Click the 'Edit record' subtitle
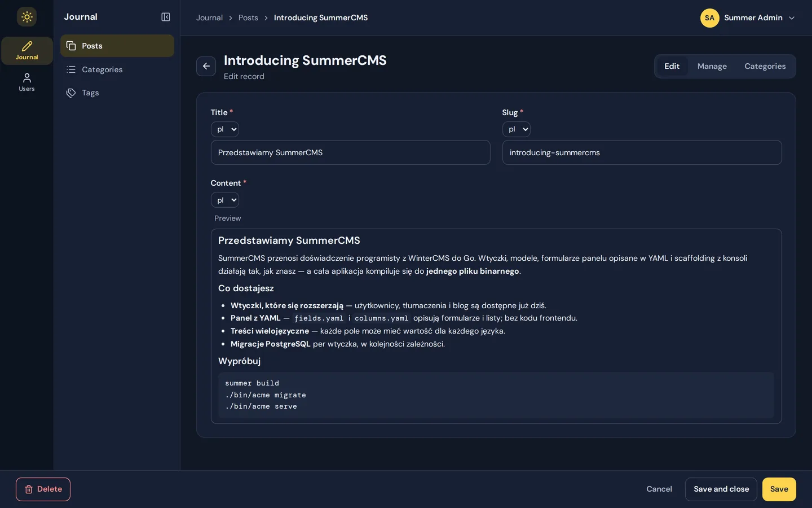Screen dimensions: 812x508 pyautogui.click(x=244, y=76)
